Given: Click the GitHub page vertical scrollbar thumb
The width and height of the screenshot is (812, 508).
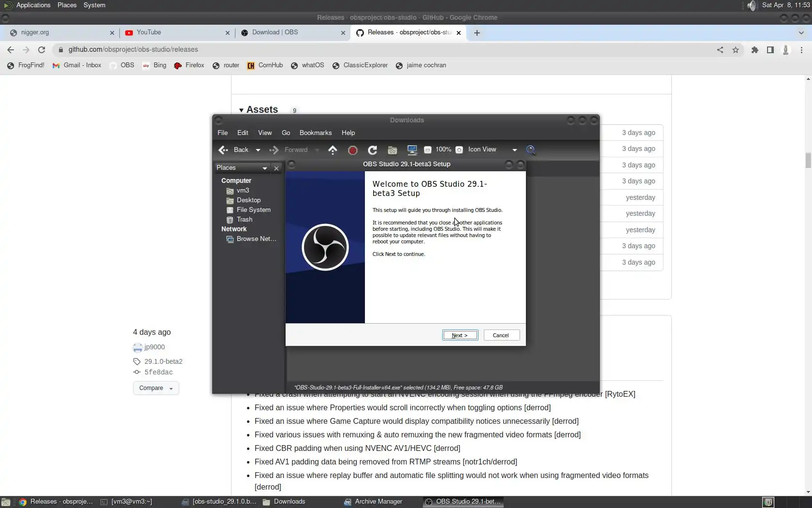Looking at the screenshot, I should pos(808,160).
